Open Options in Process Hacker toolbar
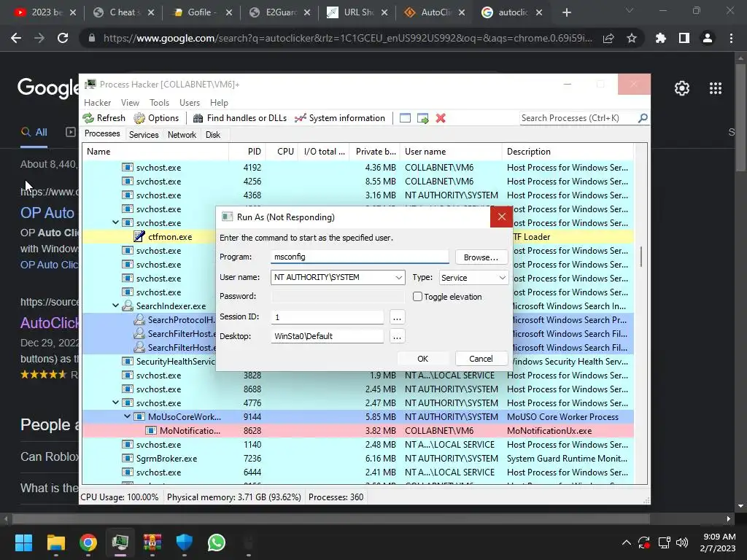 tap(156, 118)
